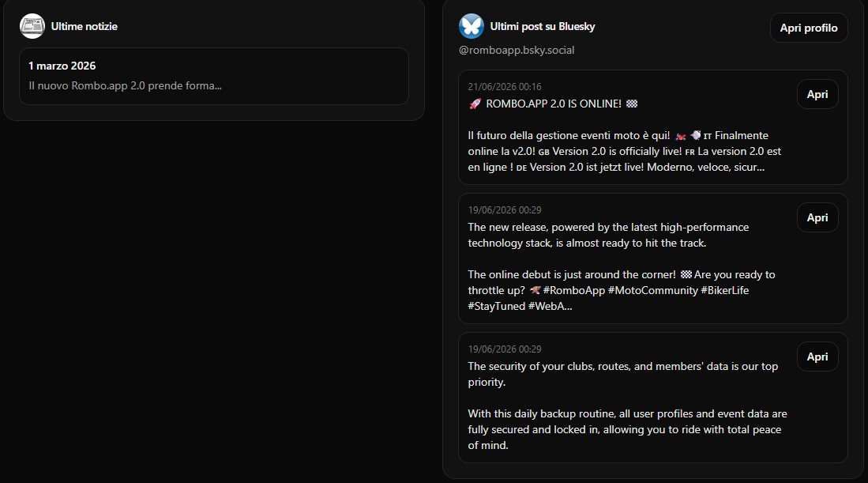This screenshot has width=868, height=483.
Task: Click the #RomboApp hashtag
Action: click(x=574, y=290)
